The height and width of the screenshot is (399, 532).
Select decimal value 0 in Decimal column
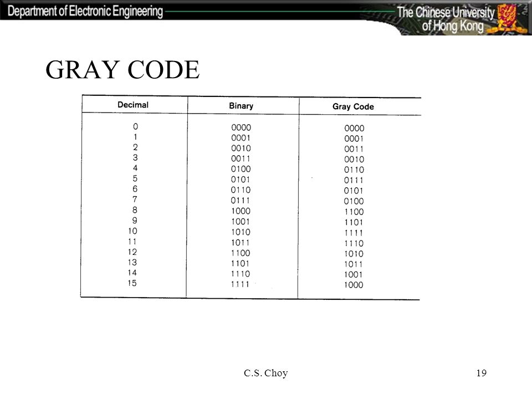135,126
